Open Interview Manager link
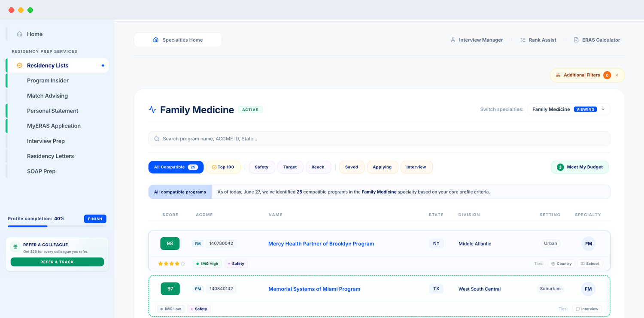The height and width of the screenshot is (318, 644). [477, 40]
